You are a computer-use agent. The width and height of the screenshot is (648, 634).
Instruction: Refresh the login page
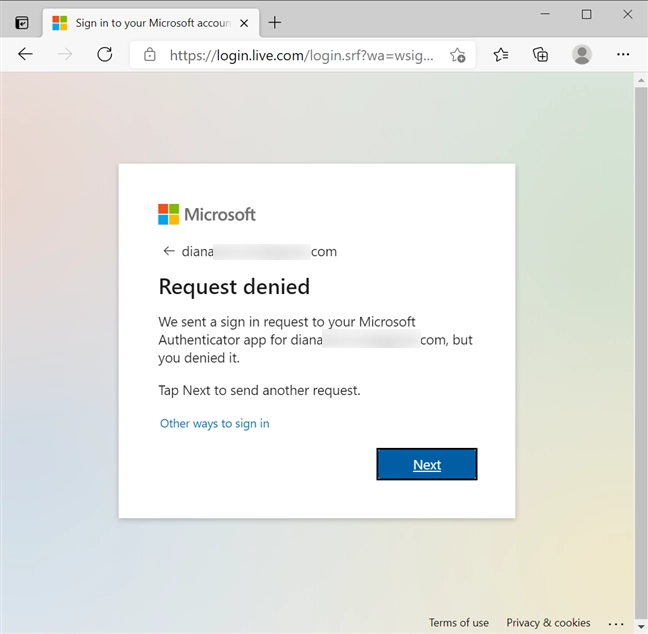(105, 54)
